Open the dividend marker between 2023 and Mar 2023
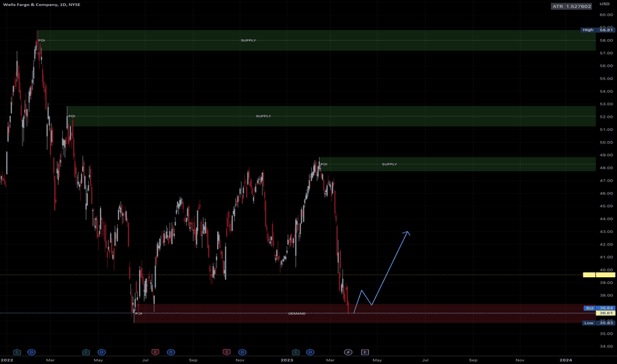Screen dimensions: 617x364 (x=310, y=352)
